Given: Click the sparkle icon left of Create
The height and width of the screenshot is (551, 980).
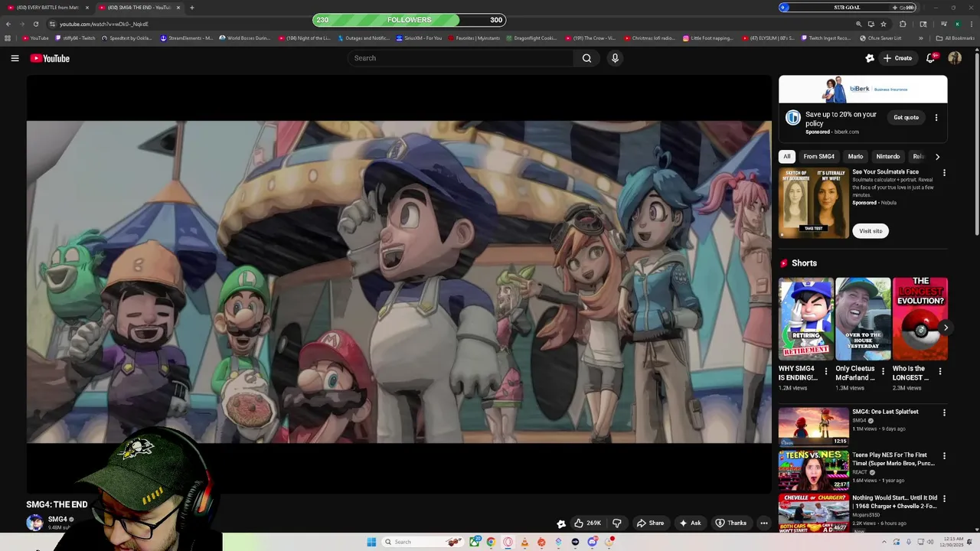Looking at the screenshot, I should pyautogui.click(x=870, y=58).
